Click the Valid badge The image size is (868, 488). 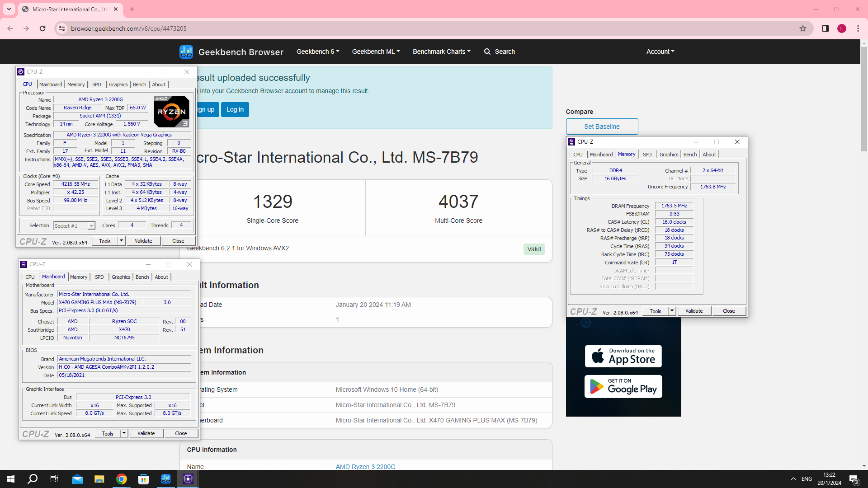tap(534, 249)
